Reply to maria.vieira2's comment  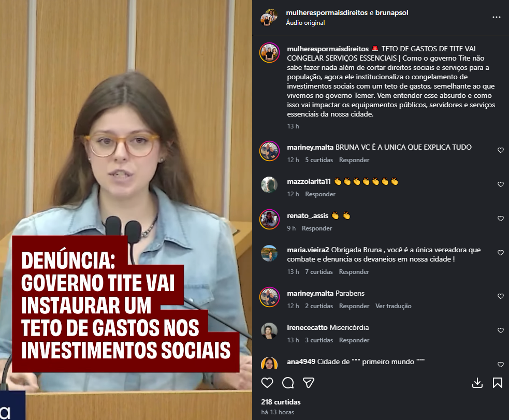point(354,272)
